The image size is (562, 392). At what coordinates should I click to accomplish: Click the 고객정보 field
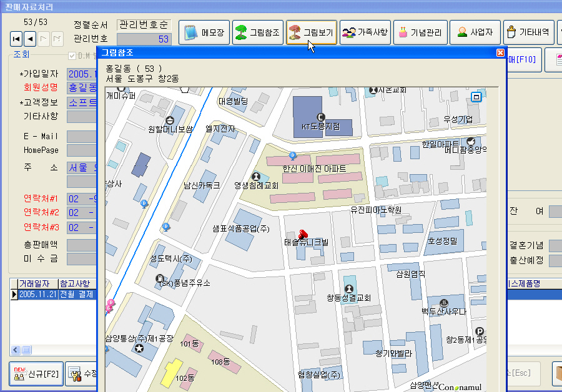coord(82,102)
